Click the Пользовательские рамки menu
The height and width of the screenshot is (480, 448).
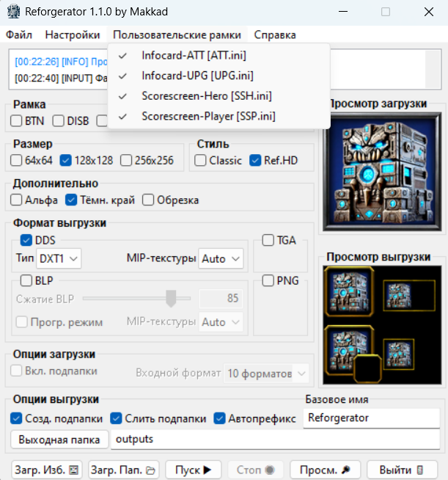177,35
